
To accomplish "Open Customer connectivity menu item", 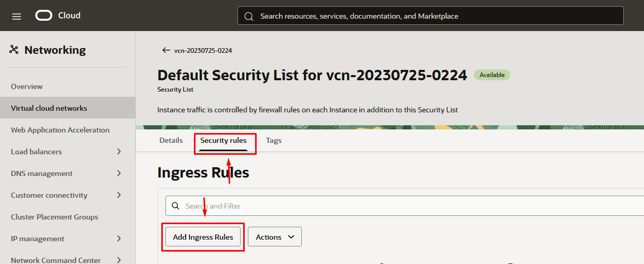I will (x=49, y=195).
